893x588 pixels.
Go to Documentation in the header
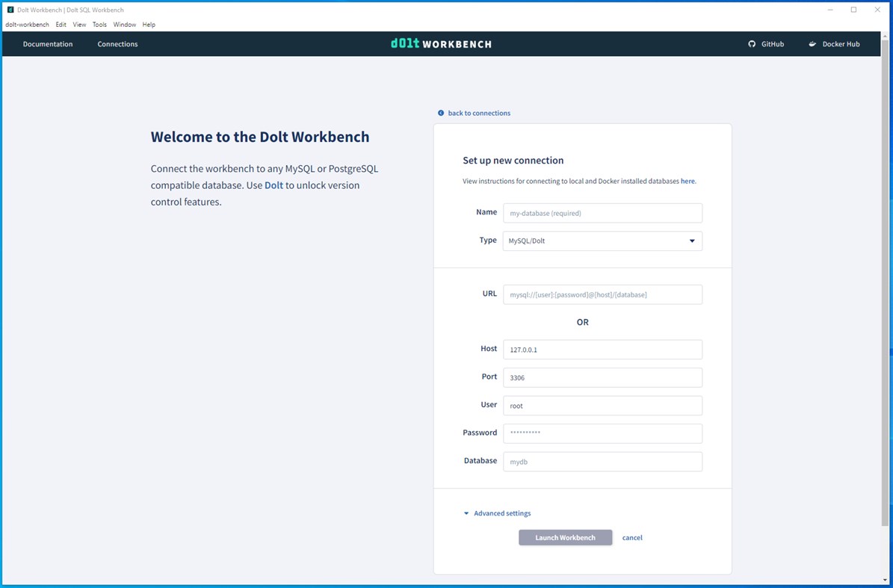(48, 44)
